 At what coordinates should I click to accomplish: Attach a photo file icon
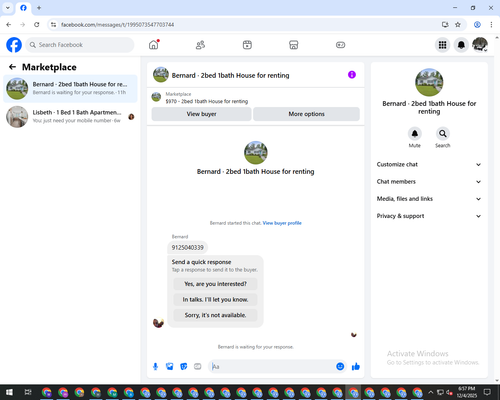[170, 367]
